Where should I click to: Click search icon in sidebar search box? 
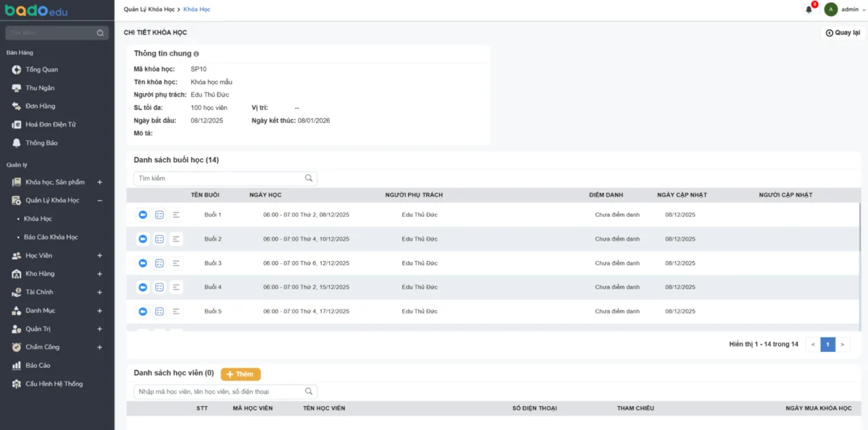101,33
